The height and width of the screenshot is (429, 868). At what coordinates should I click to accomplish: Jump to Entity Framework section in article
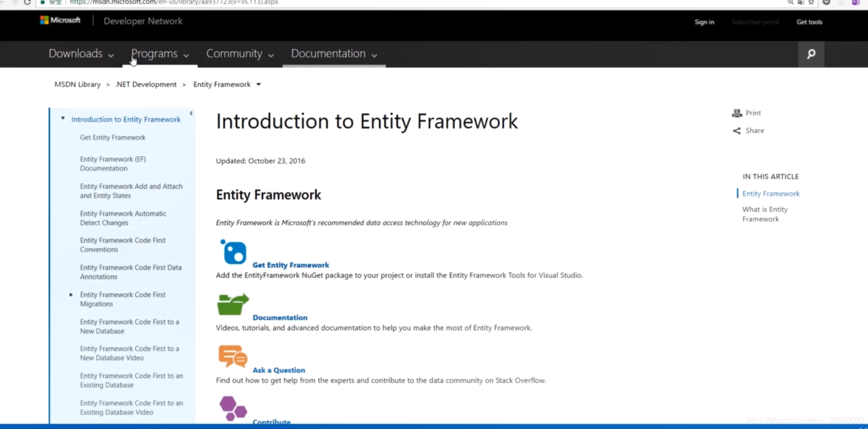(771, 193)
